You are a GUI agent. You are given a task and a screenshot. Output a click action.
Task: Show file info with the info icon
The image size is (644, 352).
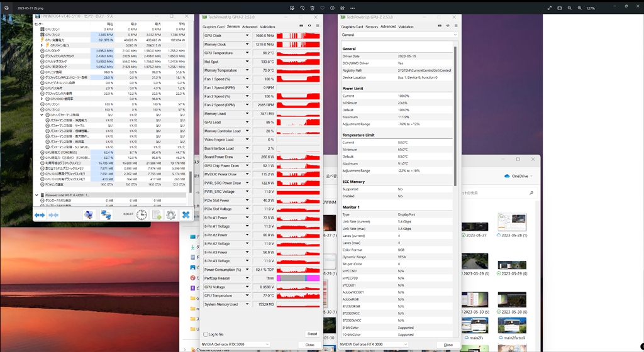click(332, 8)
